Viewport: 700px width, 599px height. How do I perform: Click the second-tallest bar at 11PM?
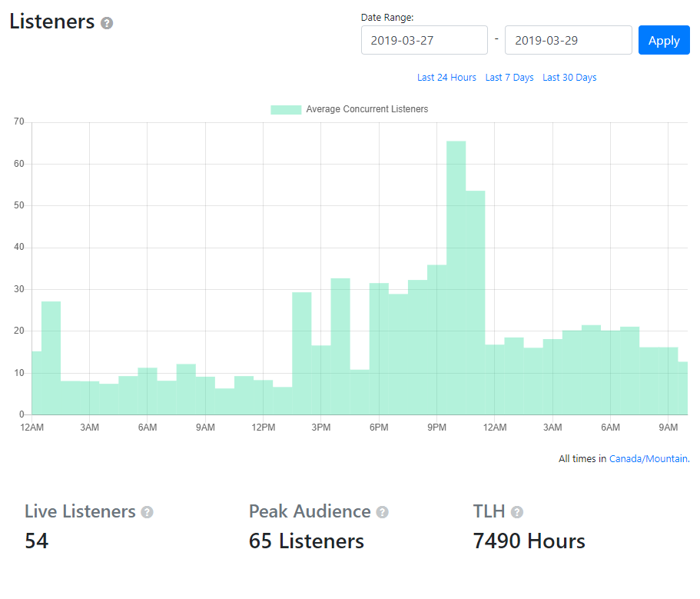pos(476,302)
